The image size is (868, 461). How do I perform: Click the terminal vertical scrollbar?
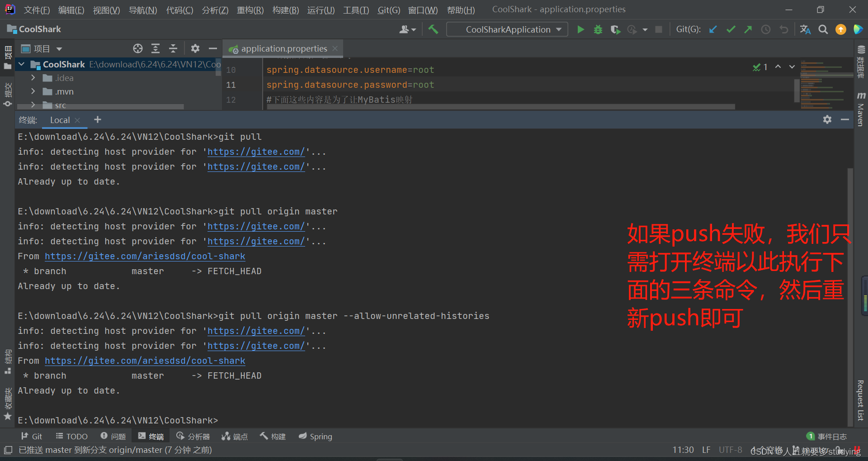pos(850,296)
